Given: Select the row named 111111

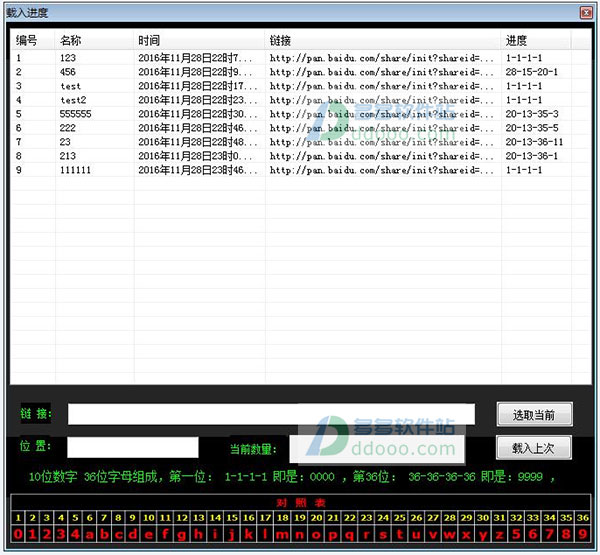Looking at the screenshot, I should [300, 170].
